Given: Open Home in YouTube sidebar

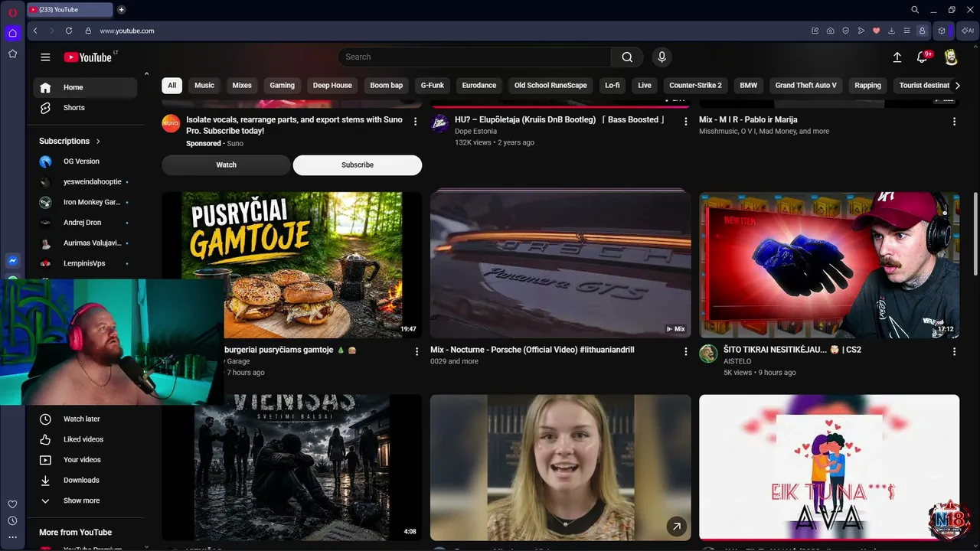Looking at the screenshot, I should [86, 87].
